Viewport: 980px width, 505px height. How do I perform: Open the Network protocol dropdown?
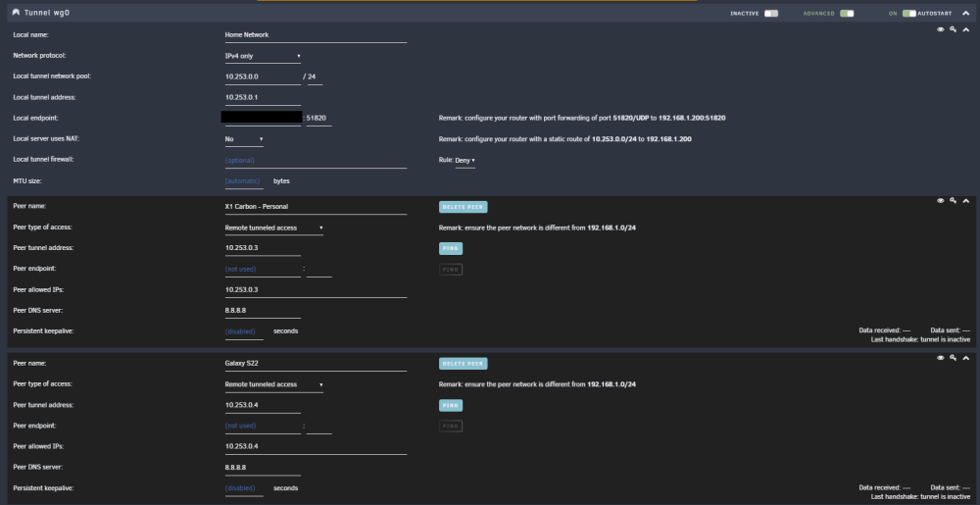[x=263, y=56]
